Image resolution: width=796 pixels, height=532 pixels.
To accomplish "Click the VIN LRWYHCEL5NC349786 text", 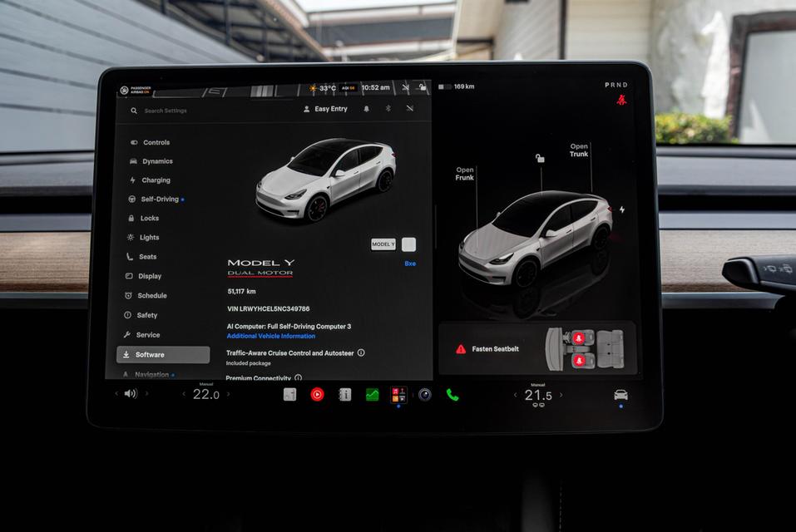I will pos(269,309).
